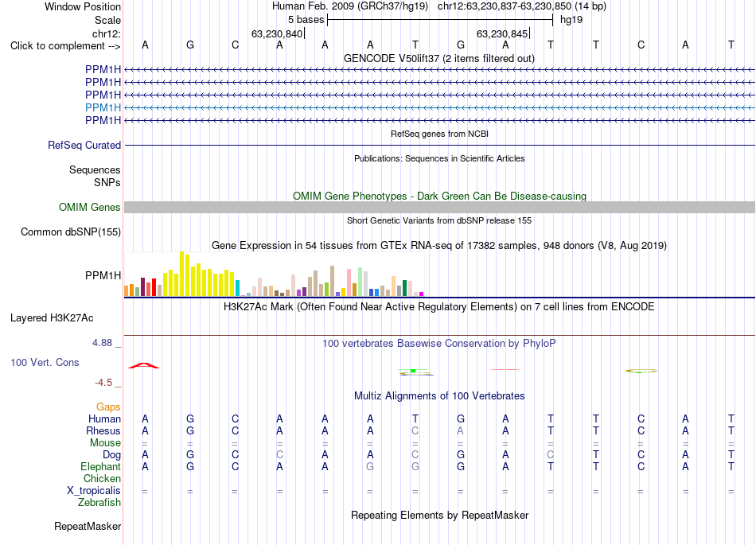
Task: Open 'Publications: Sequences in Scientific Articles' title
Action: coord(439,158)
